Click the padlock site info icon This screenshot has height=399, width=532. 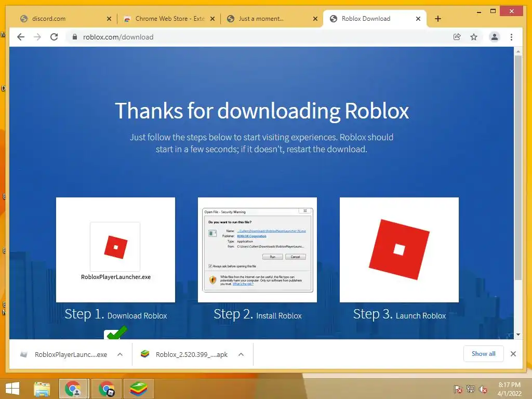75,37
